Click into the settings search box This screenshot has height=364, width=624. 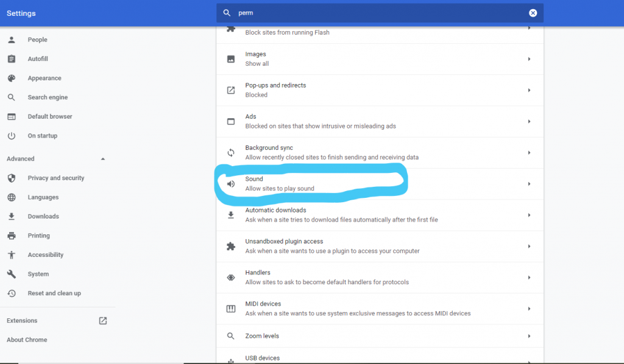[x=378, y=13]
